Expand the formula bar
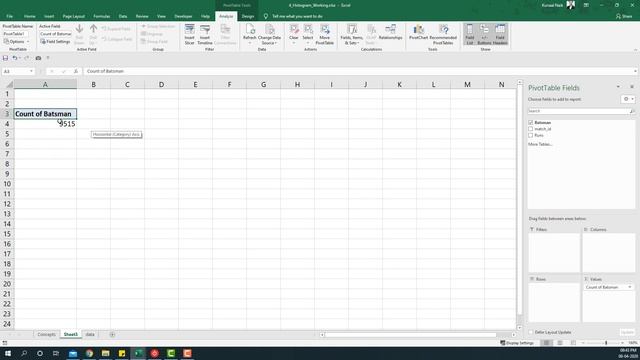 636,71
